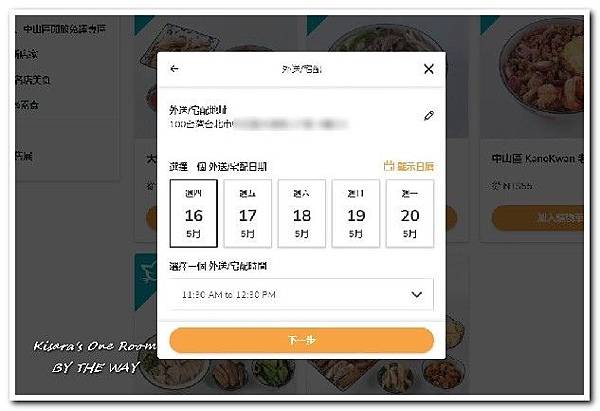
Task: Click the teal bird badge on lower-left card
Action: (146, 281)
